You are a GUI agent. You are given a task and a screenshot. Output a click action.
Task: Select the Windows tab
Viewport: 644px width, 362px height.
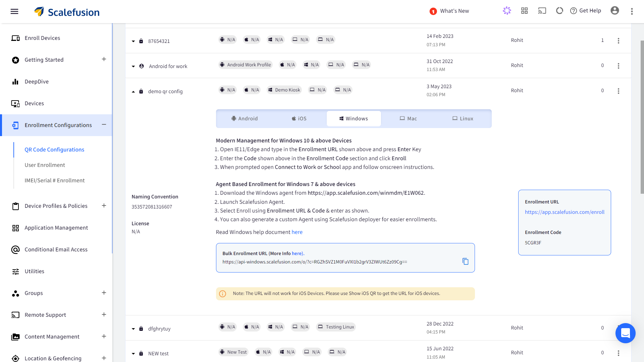(354, 119)
